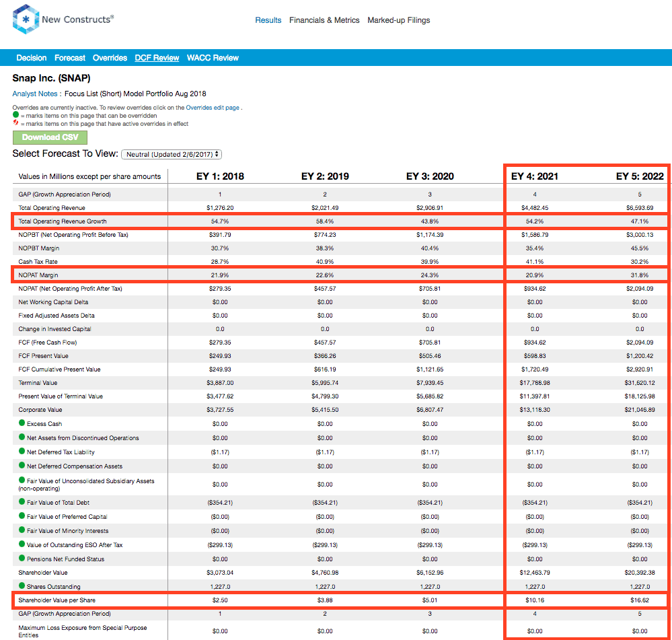Click the EY 4: 2021 column header
Viewport: 672px width, 640px height.
click(x=535, y=176)
